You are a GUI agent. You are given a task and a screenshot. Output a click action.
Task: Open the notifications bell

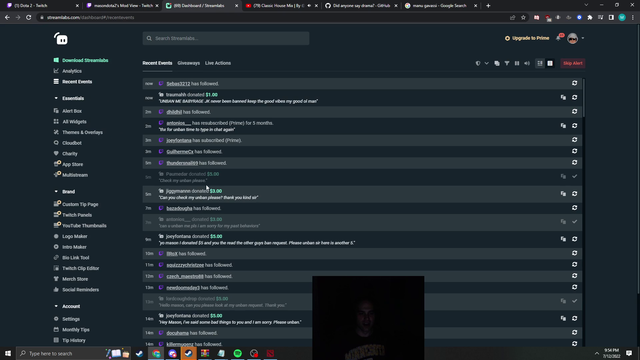[558, 38]
